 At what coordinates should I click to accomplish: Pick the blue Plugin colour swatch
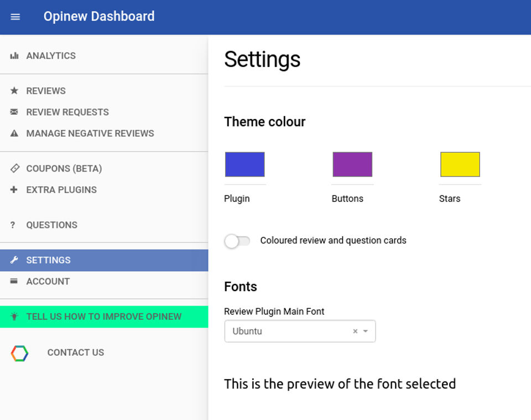tap(245, 164)
